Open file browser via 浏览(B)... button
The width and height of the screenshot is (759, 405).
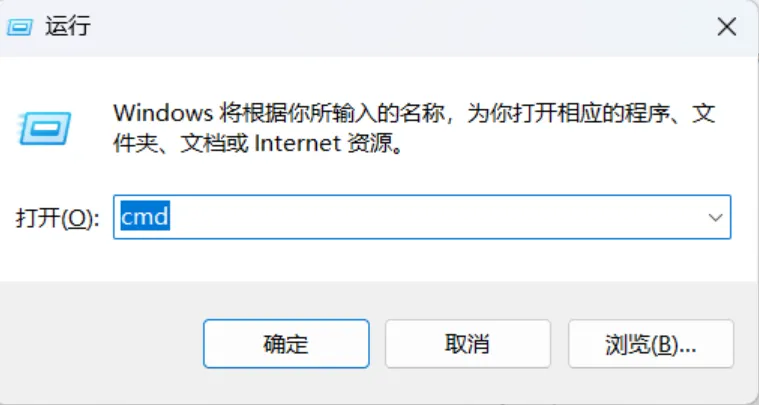[650, 344]
